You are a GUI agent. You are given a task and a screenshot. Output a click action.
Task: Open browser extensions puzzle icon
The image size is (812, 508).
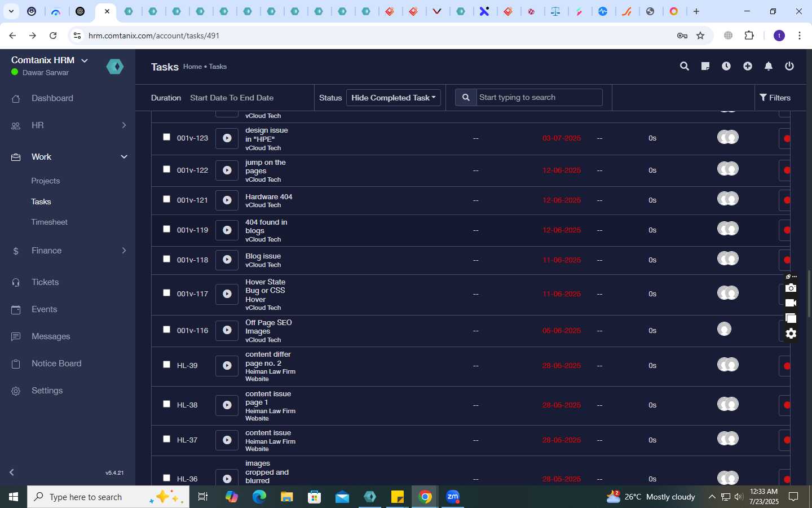(x=749, y=36)
